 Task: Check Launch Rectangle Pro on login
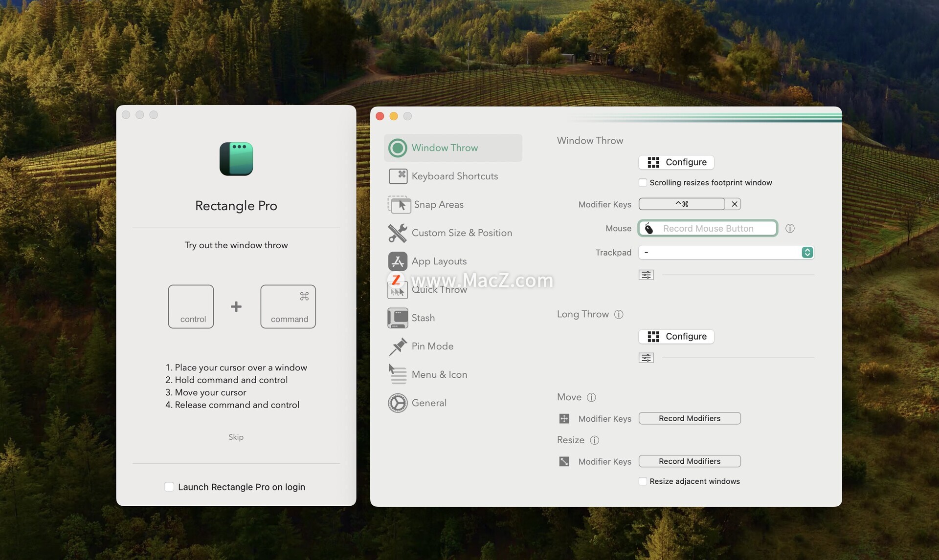(169, 487)
